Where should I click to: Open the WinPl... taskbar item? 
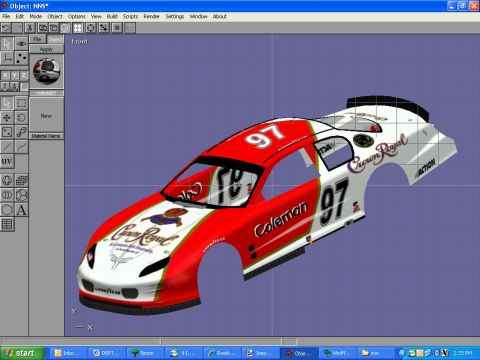tap(337, 353)
